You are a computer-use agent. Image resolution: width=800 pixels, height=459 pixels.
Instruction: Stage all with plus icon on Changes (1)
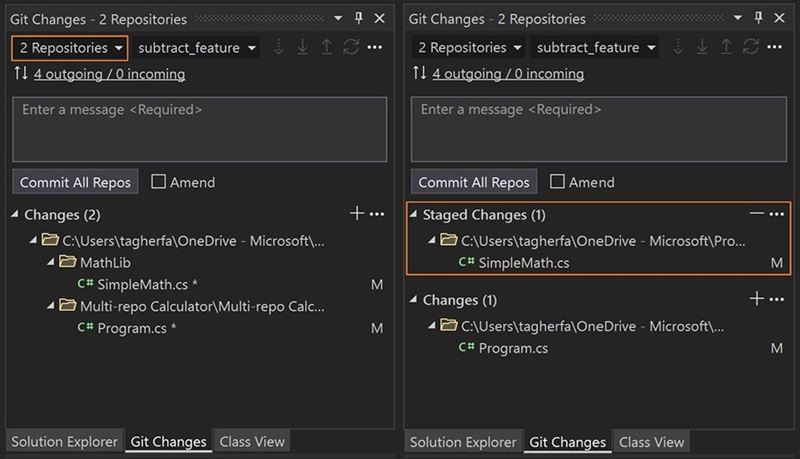click(x=757, y=299)
